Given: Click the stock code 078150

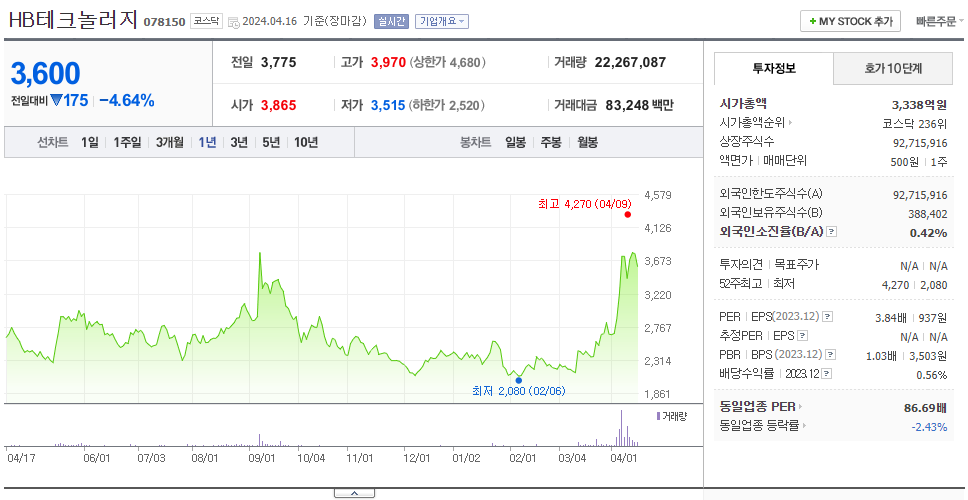Looking at the screenshot, I should click(x=164, y=22).
